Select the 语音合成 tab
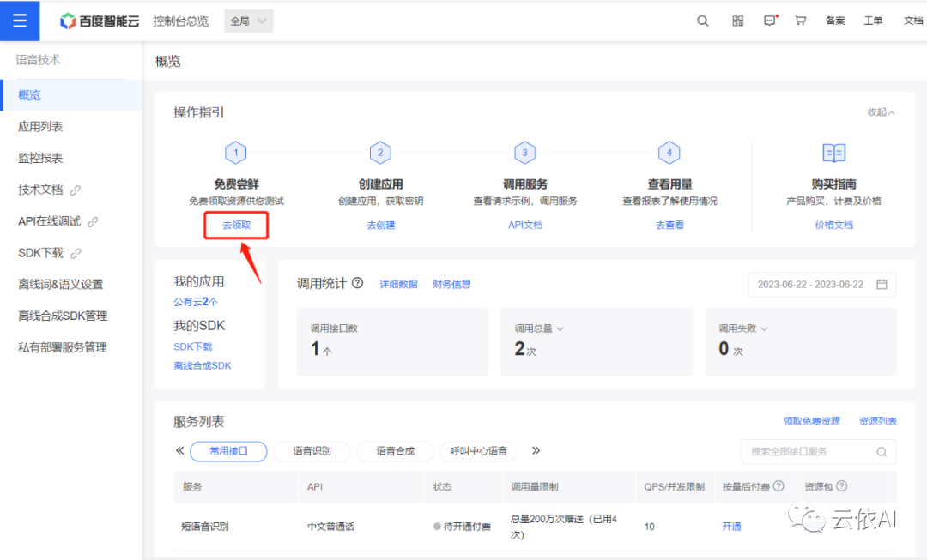The image size is (927, 560). pos(395,451)
